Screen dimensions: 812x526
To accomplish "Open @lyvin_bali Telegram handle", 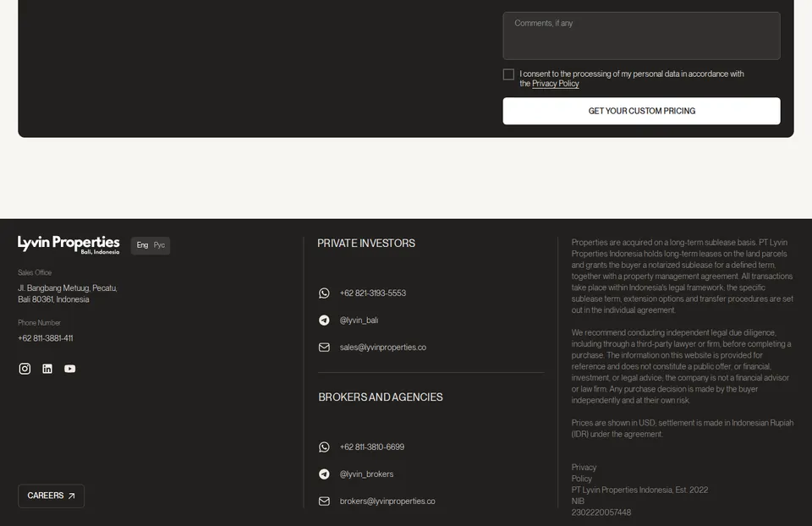I will pos(359,321).
